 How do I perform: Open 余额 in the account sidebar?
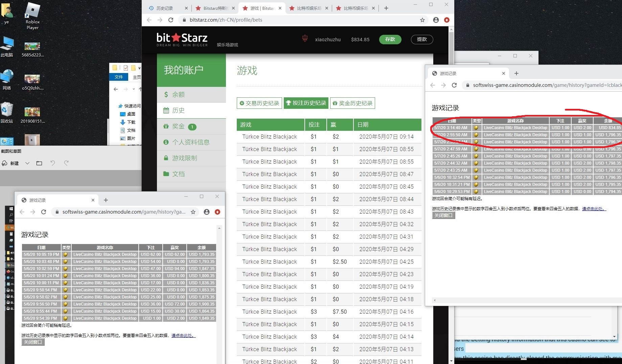[191, 95]
